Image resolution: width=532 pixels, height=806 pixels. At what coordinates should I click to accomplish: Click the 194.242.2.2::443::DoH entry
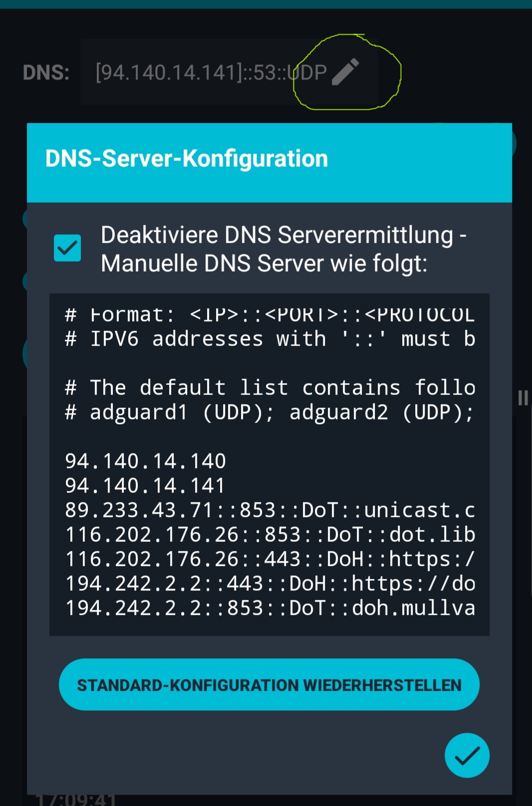pos(270,583)
